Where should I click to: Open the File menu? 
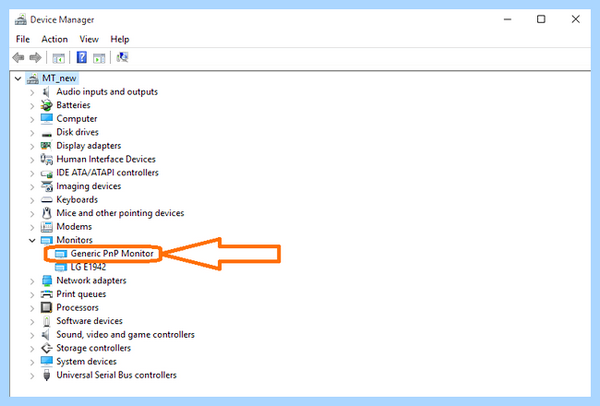23,39
